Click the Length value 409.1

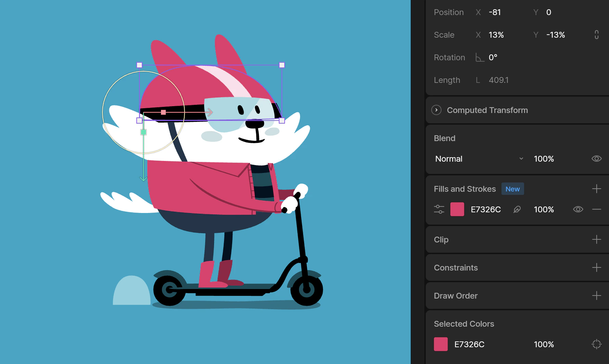(x=498, y=80)
